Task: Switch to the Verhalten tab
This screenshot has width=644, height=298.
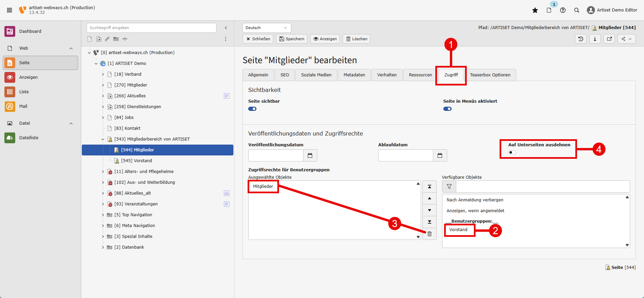Action: tap(387, 75)
